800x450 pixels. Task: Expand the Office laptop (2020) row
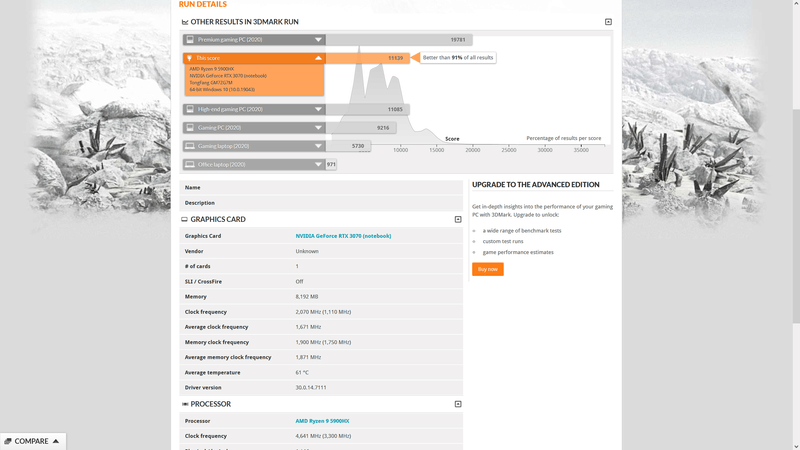coord(318,164)
